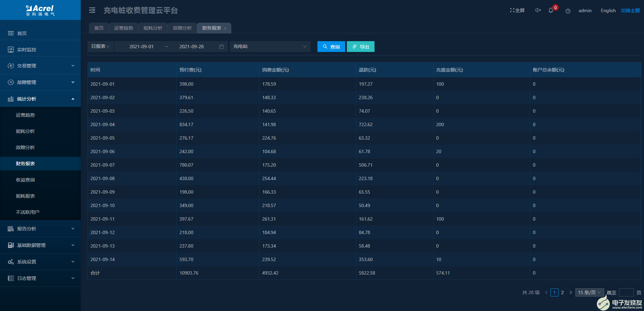Click the 导出 export button
The width and height of the screenshot is (644, 311).
pos(361,47)
